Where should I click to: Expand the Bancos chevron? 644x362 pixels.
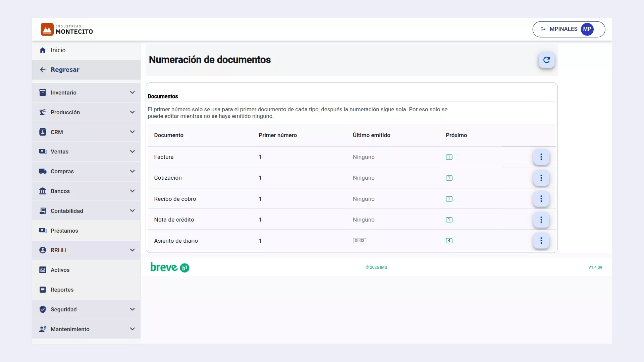tap(132, 191)
